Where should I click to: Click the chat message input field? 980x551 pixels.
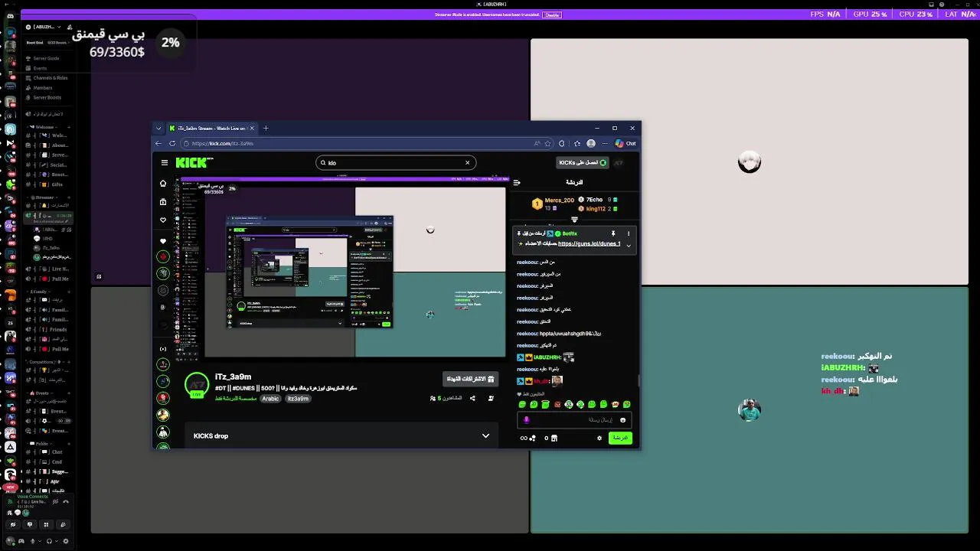[574, 420]
